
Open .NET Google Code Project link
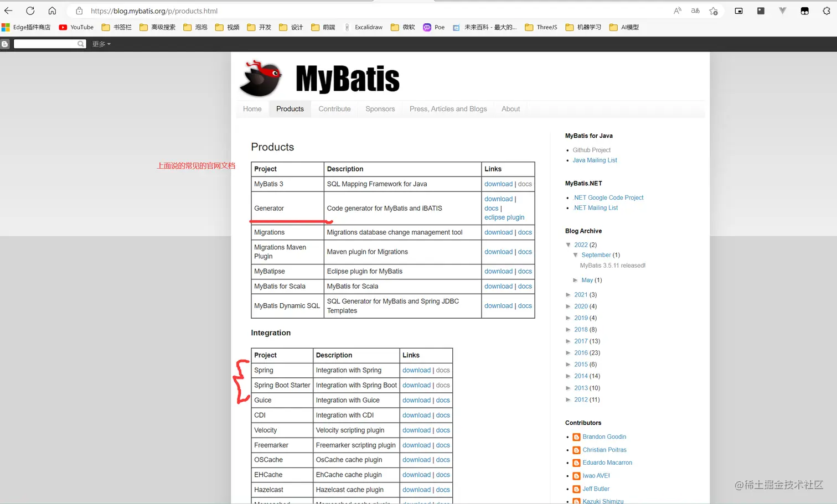pos(608,198)
